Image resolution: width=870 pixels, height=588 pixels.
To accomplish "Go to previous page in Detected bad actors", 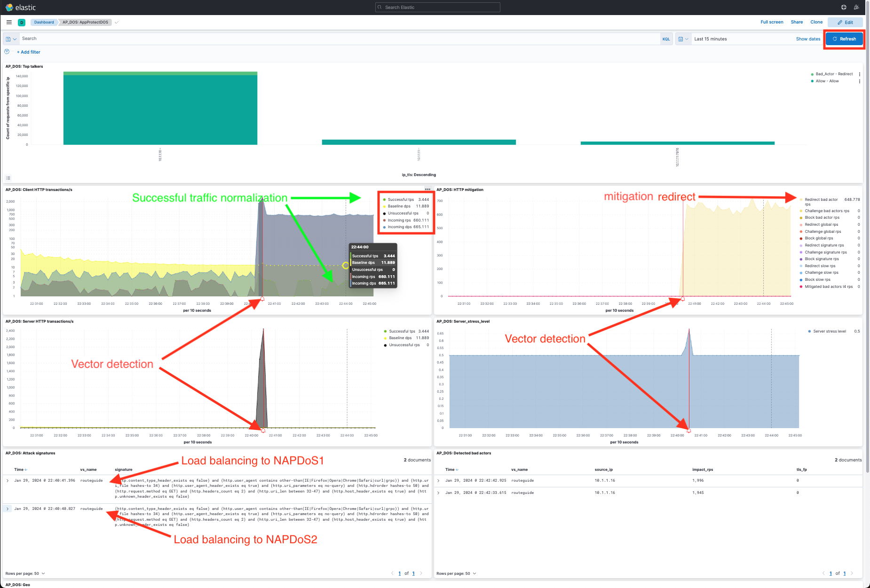I will pos(823,573).
